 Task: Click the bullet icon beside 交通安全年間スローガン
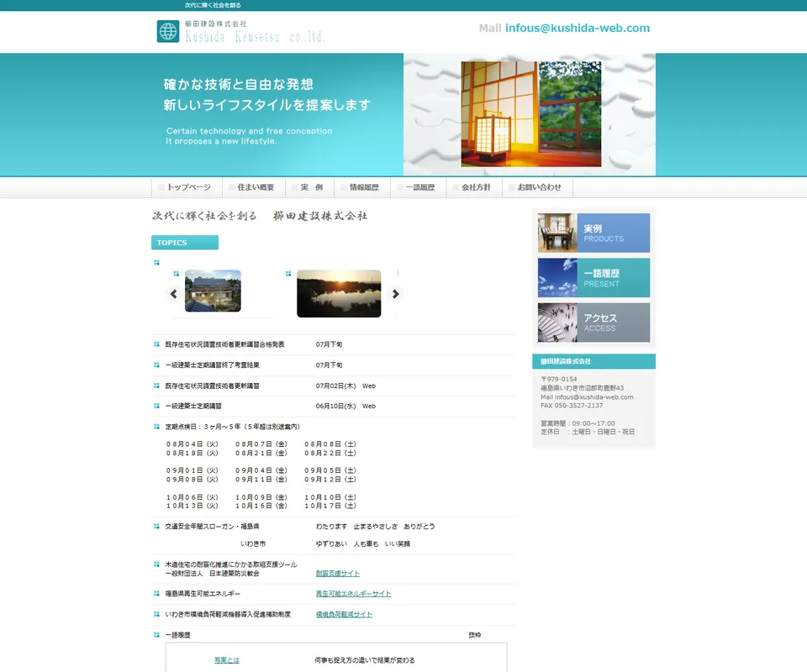coord(156,526)
